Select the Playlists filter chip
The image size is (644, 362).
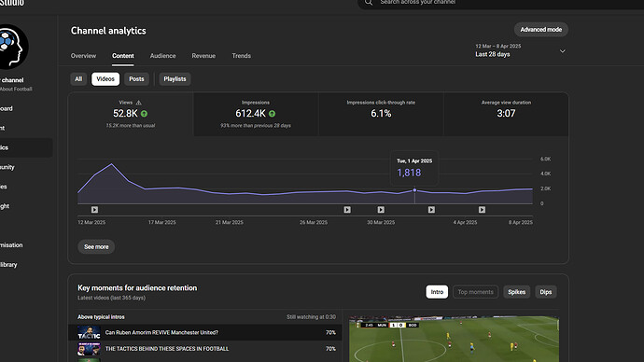(x=175, y=79)
